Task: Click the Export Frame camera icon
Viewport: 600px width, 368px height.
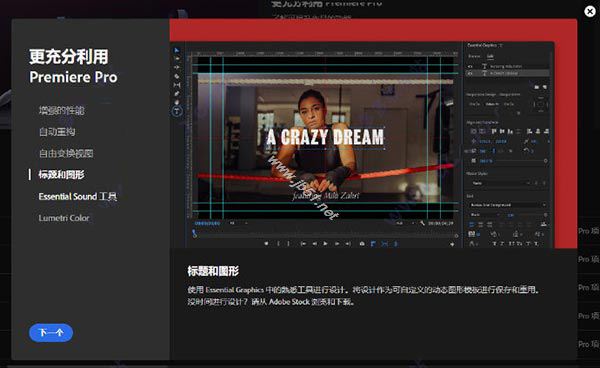Action: point(362,243)
